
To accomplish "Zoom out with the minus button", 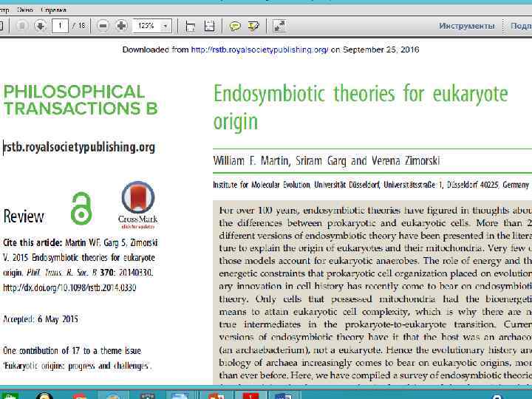I will point(103,26).
